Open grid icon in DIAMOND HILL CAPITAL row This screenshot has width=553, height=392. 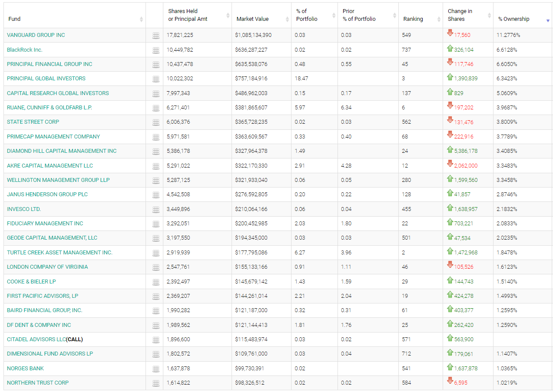point(156,152)
